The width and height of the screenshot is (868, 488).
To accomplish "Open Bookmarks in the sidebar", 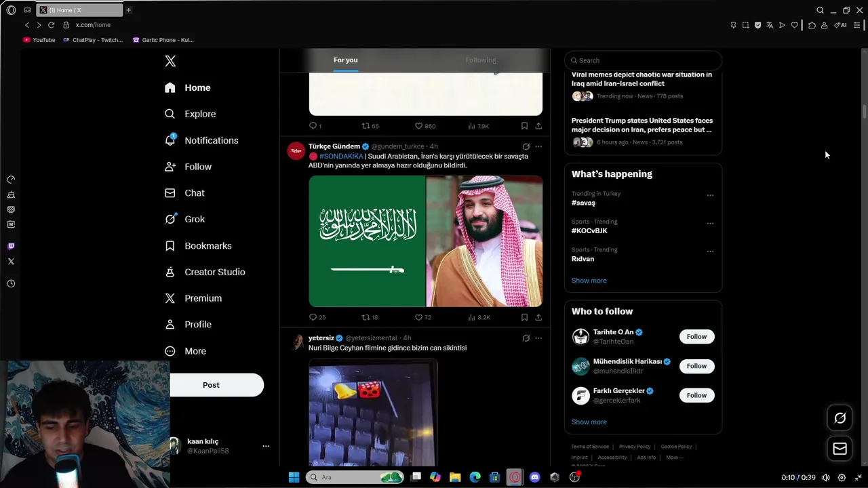I will pyautogui.click(x=198, y=245).
